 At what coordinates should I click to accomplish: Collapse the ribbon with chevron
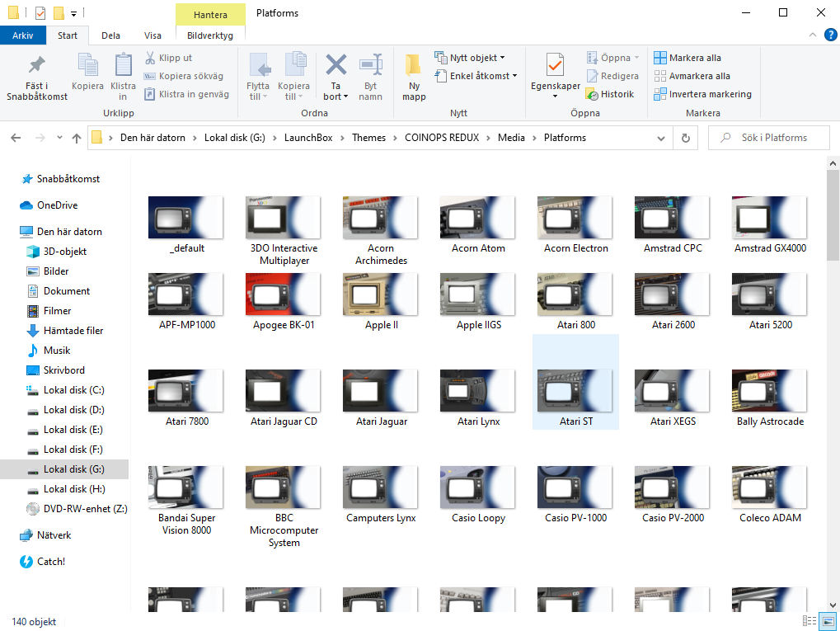pyautogui.click(x=812, y=35)
